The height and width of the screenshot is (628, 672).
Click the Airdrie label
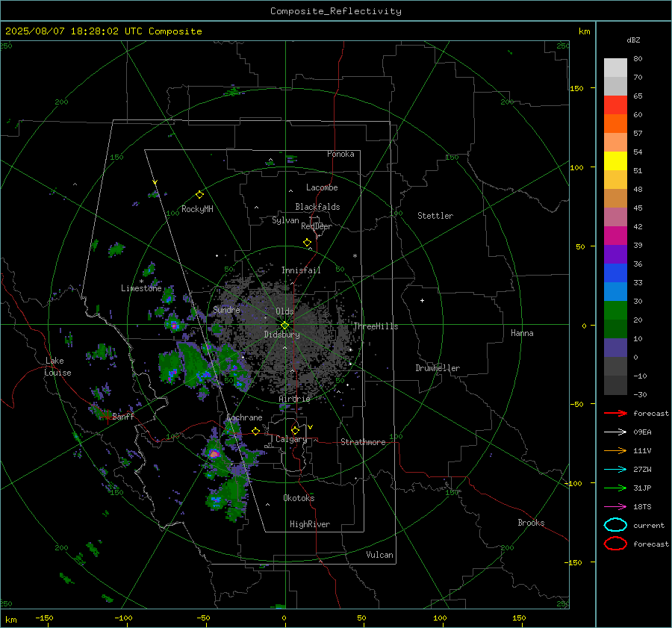click(x=294, y=399)
